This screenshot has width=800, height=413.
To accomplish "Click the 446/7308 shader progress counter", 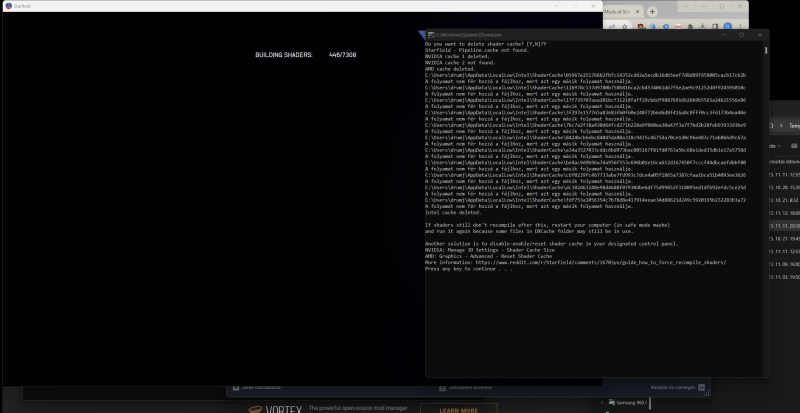I will (x=342, y=55).
